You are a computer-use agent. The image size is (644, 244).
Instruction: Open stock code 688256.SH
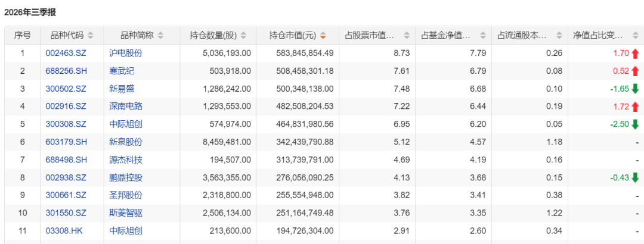click(x=66, y=71)
